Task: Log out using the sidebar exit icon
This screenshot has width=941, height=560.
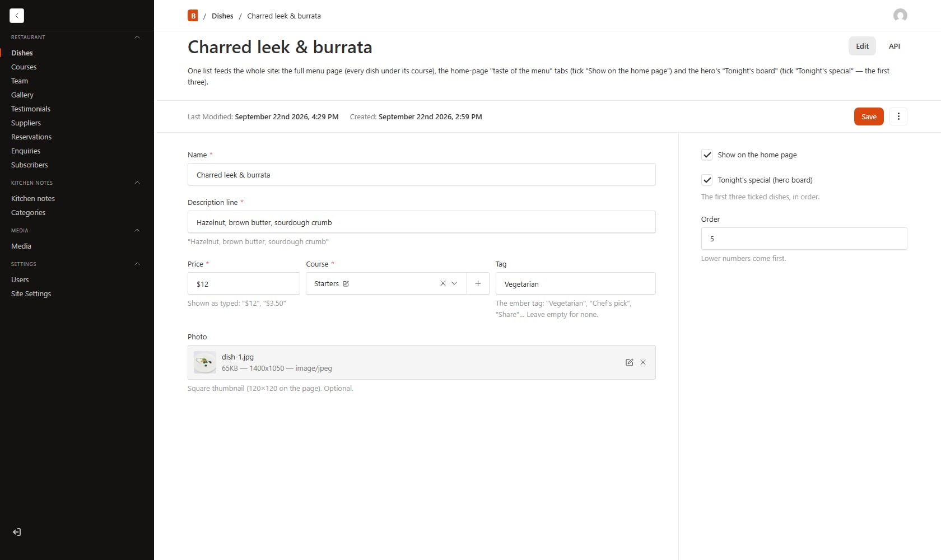Action: [x=17, y=532]
